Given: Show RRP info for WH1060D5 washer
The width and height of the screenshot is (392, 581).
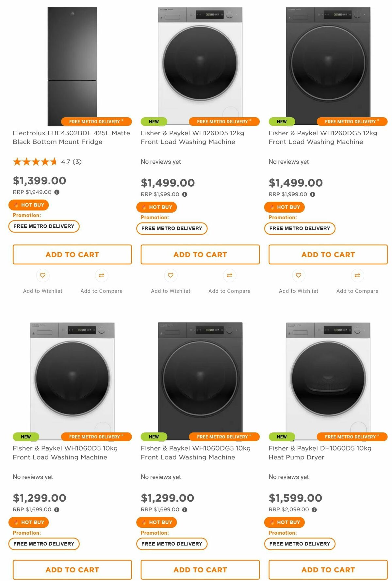Looking at the screenshot, I should click(57, 509).
